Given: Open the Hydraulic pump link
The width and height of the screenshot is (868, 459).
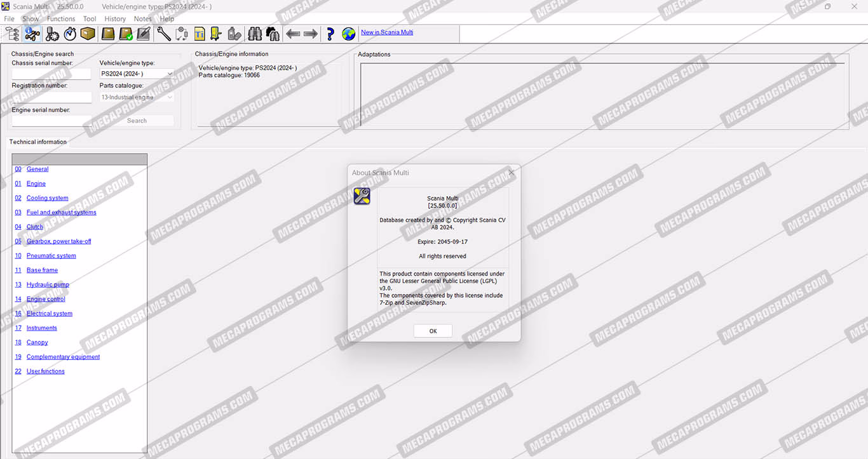Looking at the screenshot, I should click(x=48, y=285).
